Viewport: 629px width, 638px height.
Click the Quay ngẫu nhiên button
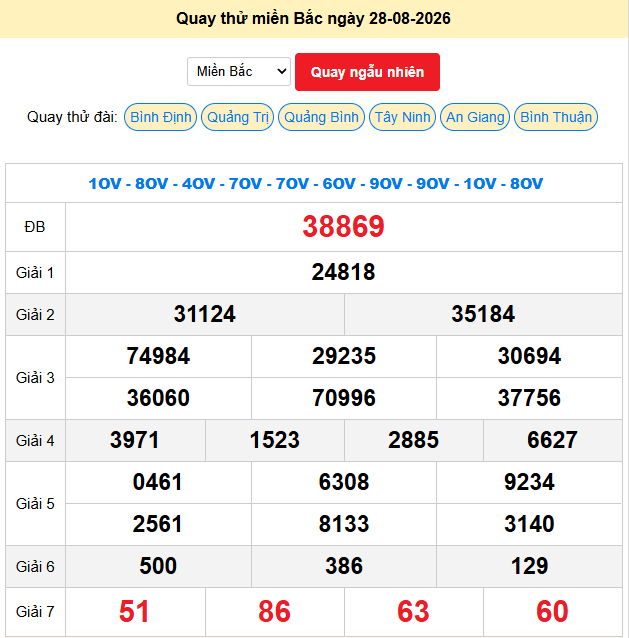(367, 72)
